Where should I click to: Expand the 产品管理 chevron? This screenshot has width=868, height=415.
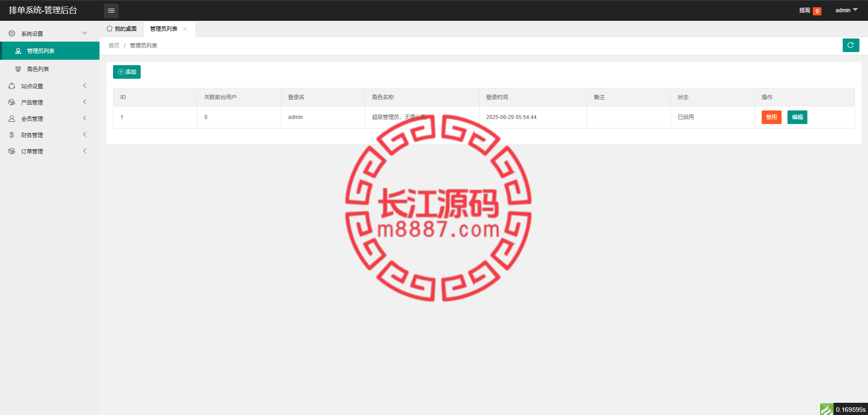(85, 102)
